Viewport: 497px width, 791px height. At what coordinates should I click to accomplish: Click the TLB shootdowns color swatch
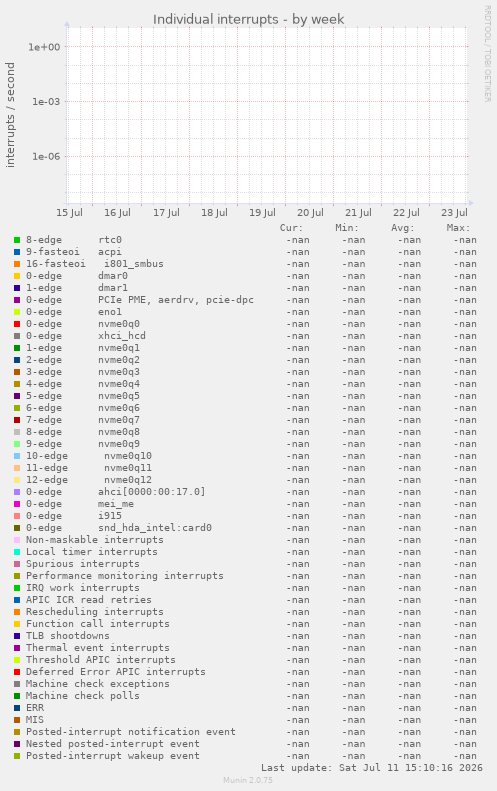click(x=17, y=636)
